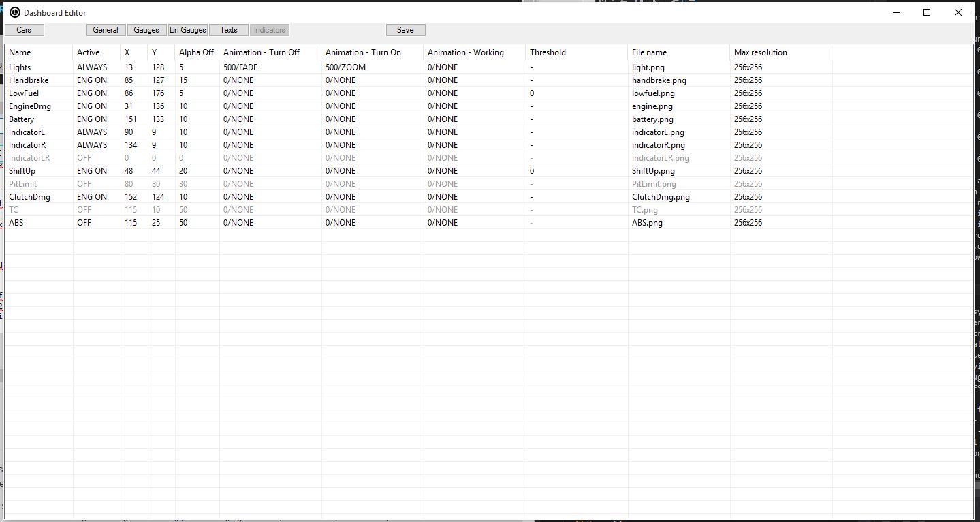Click the Animation - Working column header

pos(475,52)
